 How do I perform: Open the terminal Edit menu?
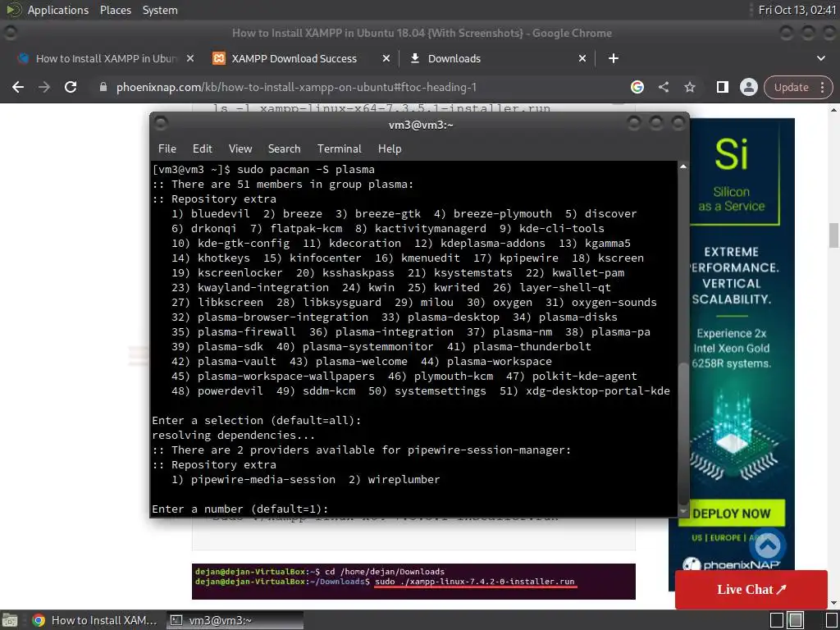(203, 149)
